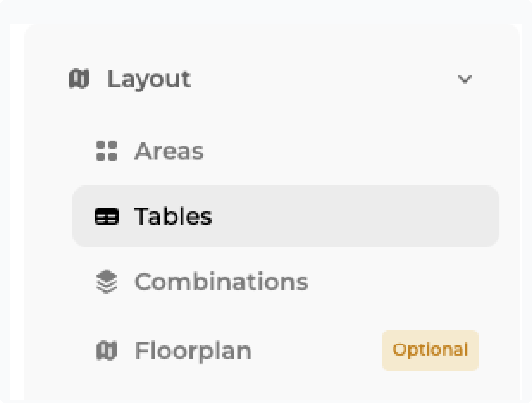Click the Floorplan map icon

pyautogui.click(x=107, y=351)
